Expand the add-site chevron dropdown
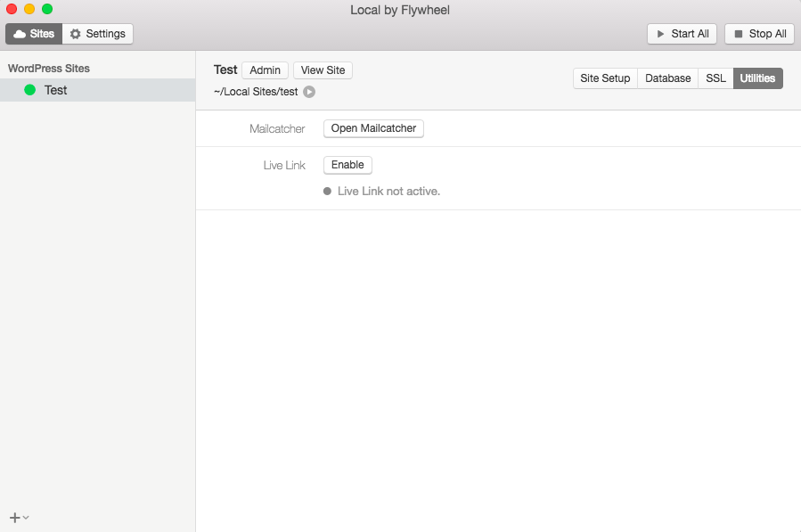801x532 pixels. [26, 518]
